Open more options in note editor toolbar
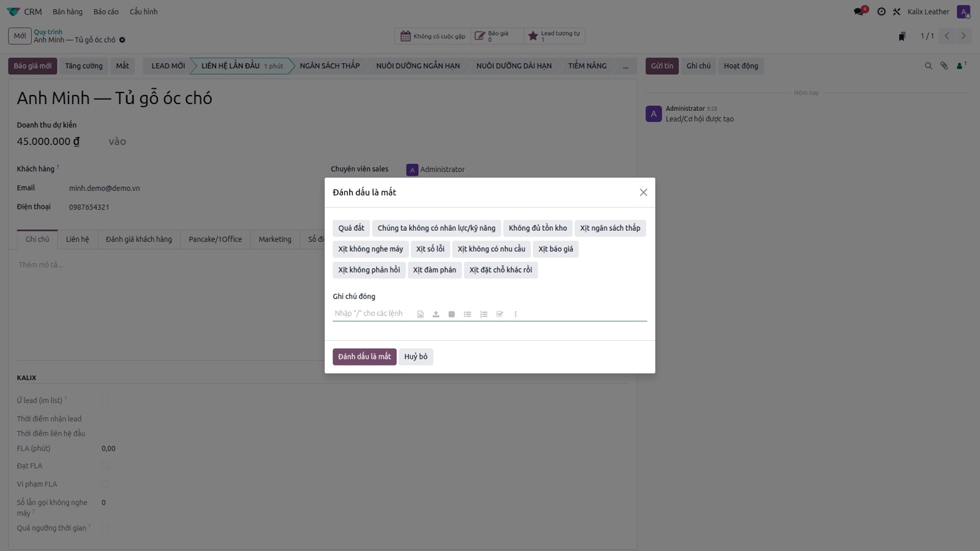980x551 pixels. point(516,314)
